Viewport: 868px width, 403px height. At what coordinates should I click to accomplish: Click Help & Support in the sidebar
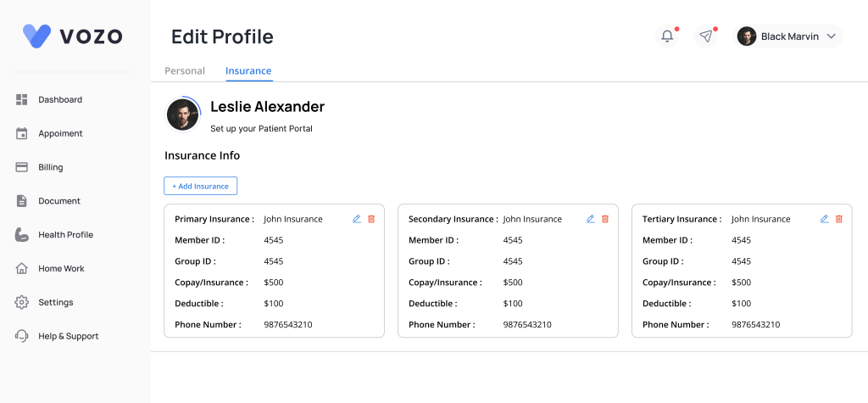pos(68,337)
